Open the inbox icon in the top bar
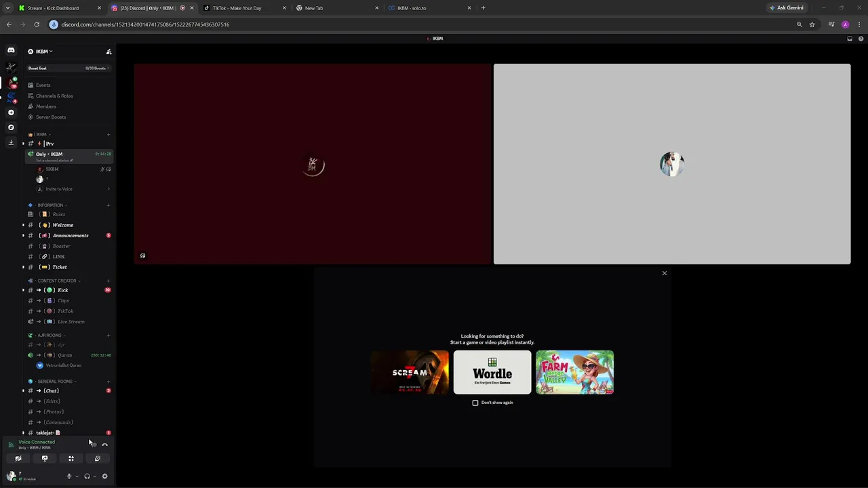 pyautogui.click(x=850, y=39)
